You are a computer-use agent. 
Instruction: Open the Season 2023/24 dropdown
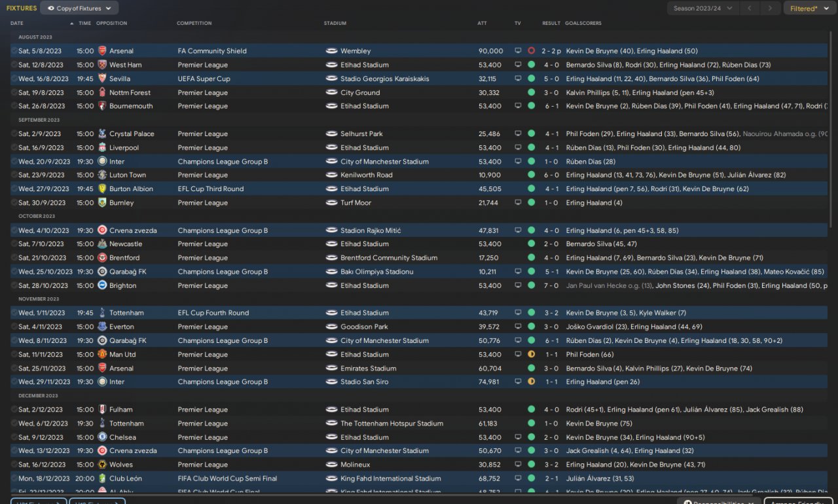703,9
